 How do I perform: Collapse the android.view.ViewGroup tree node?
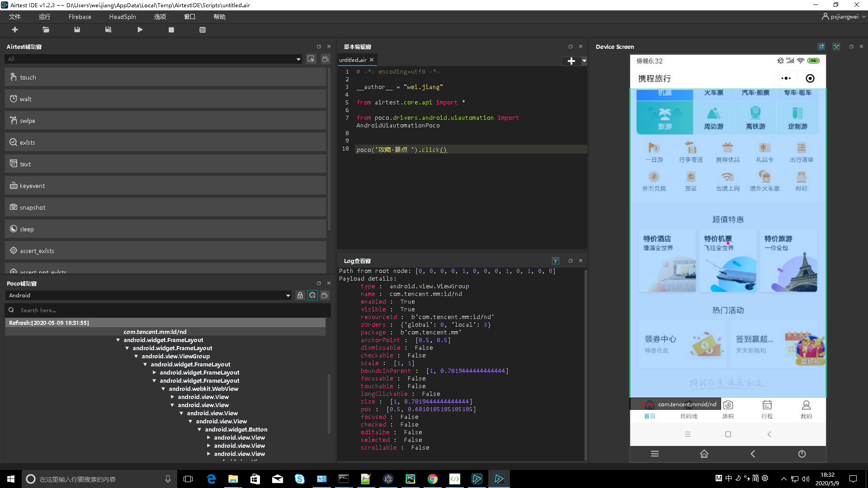point(136,357)
